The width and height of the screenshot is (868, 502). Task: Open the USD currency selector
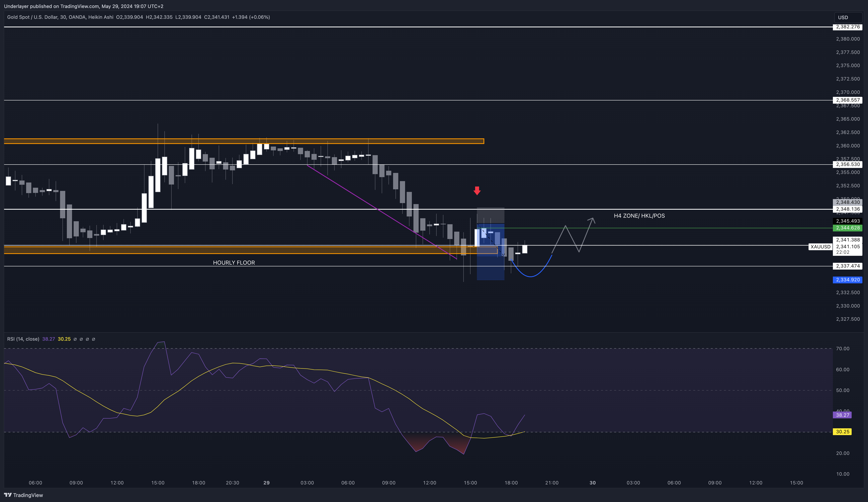pos(848,17)
